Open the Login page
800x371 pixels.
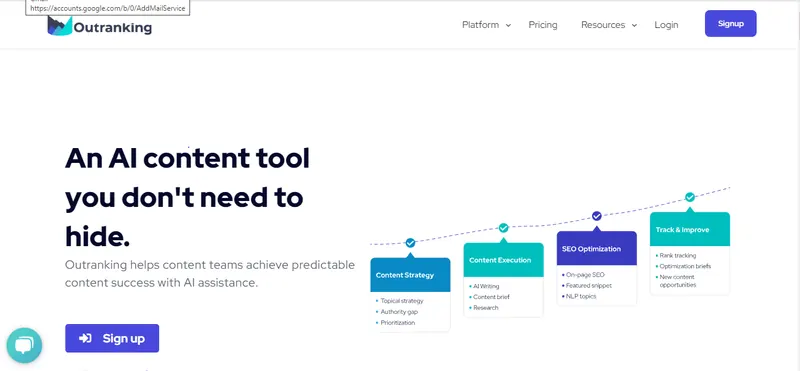[666, 25]
